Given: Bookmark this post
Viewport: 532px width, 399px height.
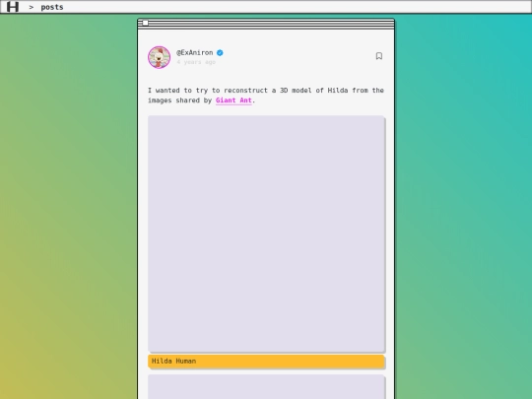Looking at the screenshot, I should click(x=379, y=56).
